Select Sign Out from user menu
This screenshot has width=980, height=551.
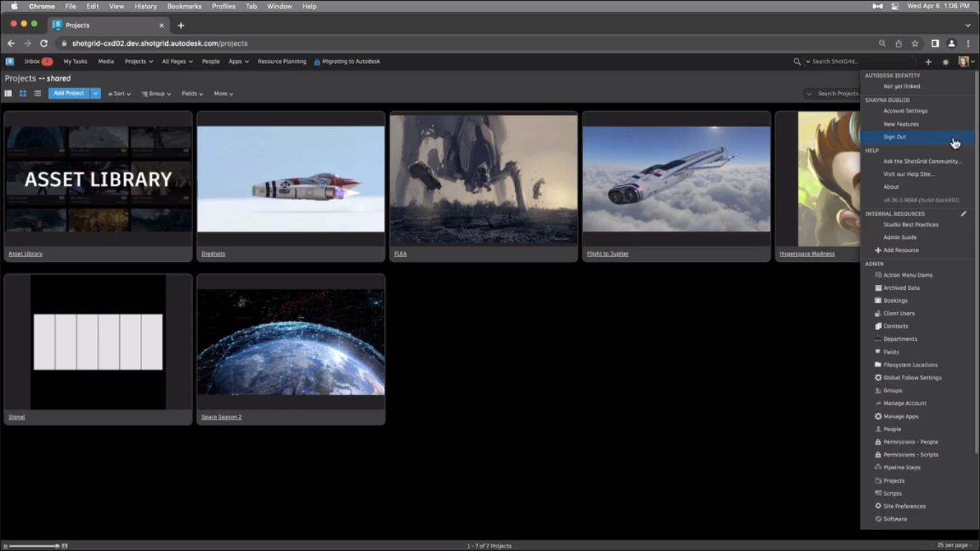895,137
